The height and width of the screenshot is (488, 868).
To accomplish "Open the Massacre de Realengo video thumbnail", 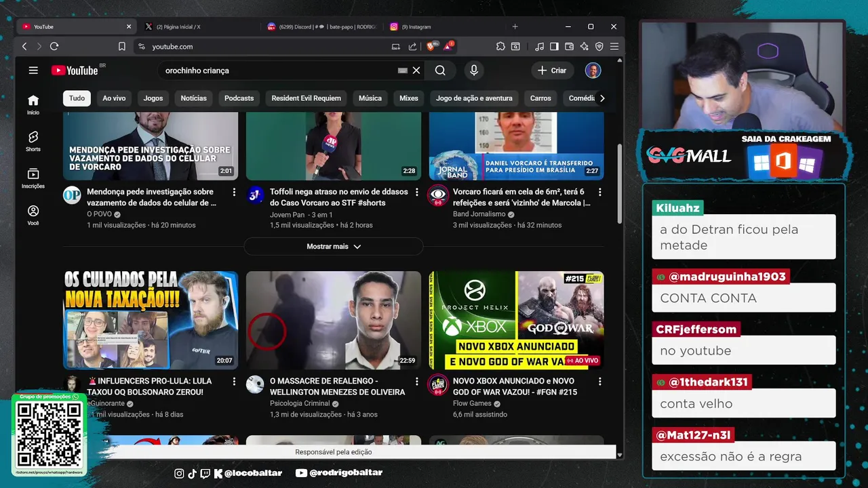I will click(334, 320).
